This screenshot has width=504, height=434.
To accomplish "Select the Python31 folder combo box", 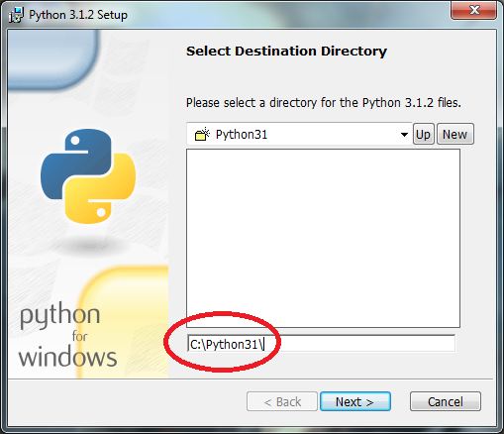I will (299, 134).
